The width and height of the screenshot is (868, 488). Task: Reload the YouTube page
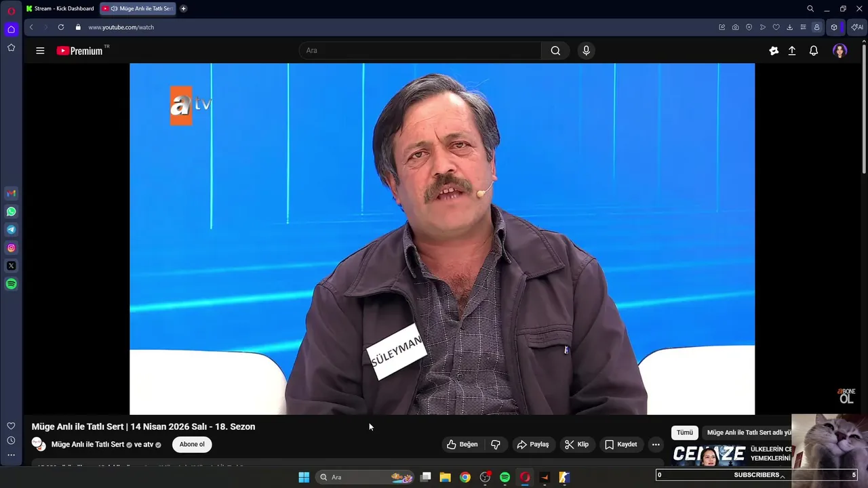coord(61,27)
